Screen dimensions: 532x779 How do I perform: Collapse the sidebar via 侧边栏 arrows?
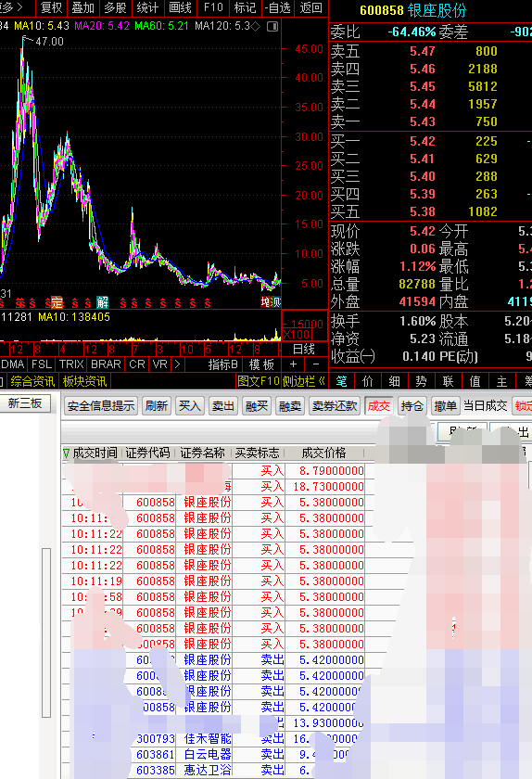[304, 381]
